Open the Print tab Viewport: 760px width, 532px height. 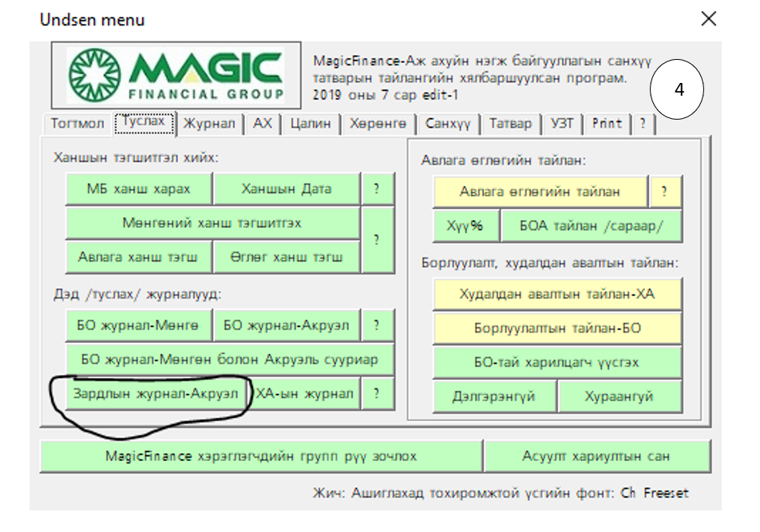pos(607,124)
